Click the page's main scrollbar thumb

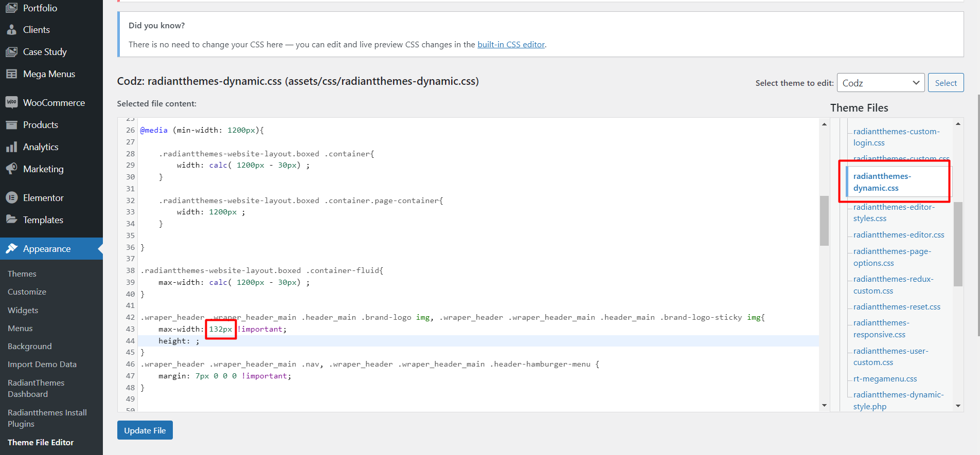coord(978,215)
